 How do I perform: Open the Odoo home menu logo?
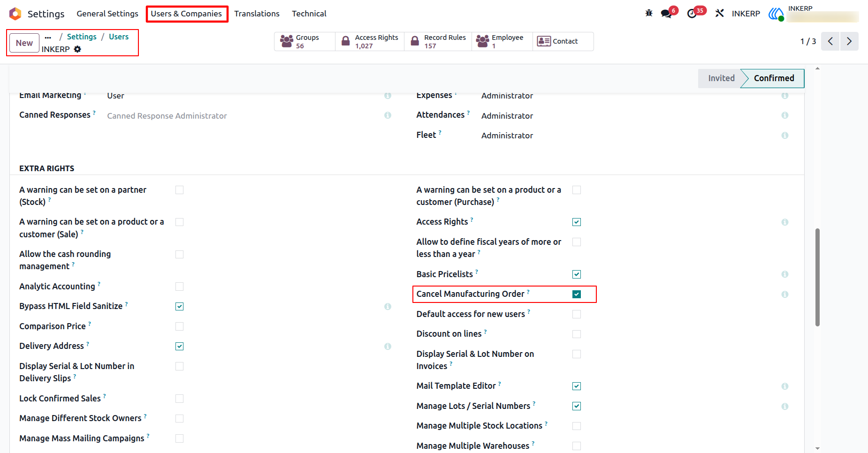pyautogui.click(x=15, y=14)
